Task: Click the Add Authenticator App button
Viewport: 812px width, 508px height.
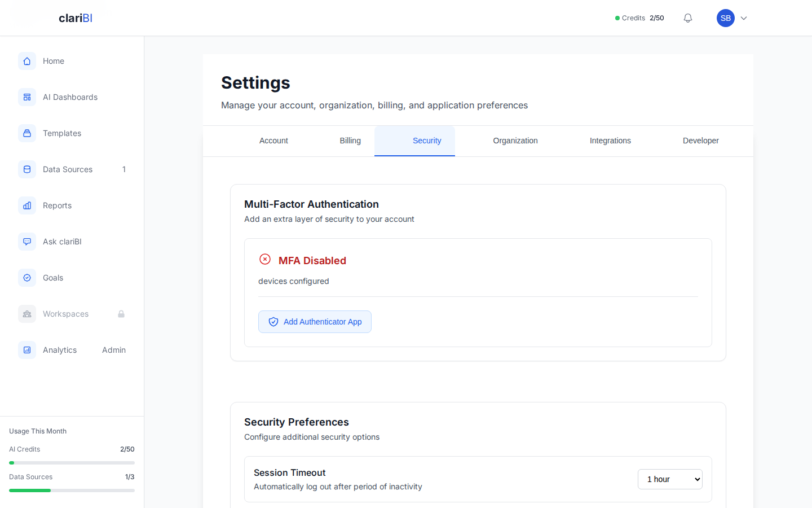Action: pos(315,321)
